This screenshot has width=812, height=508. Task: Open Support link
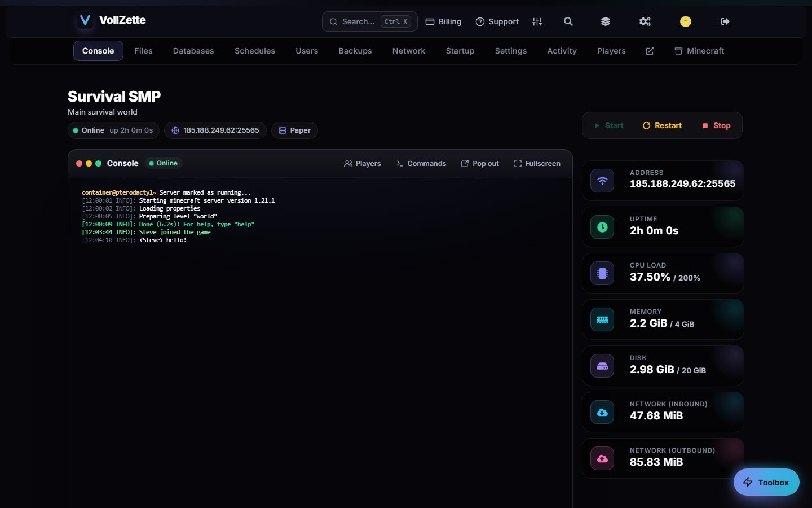(497, 21)
